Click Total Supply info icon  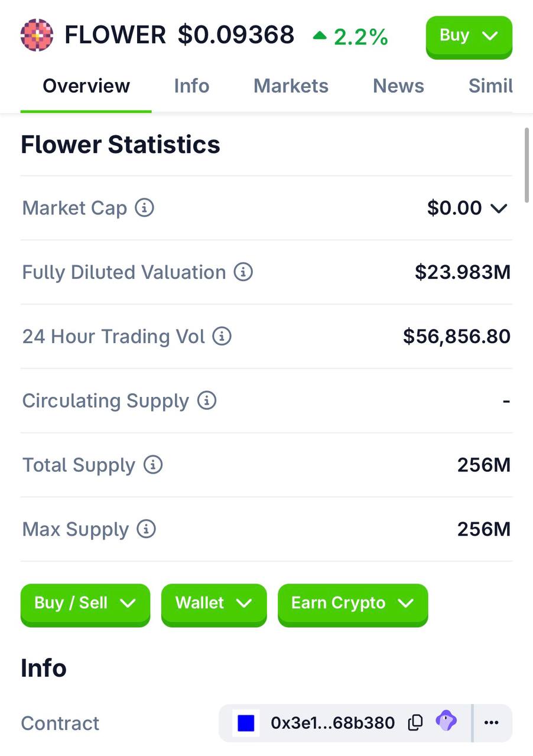click(x=153, y=465)
